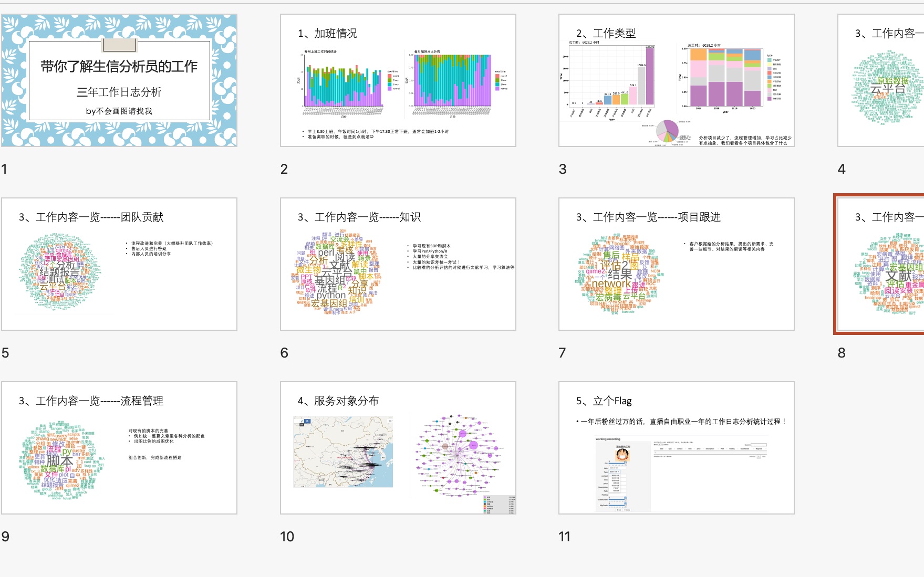Click slide number 2 label
The image size is (924, 577).
point(284,169)
